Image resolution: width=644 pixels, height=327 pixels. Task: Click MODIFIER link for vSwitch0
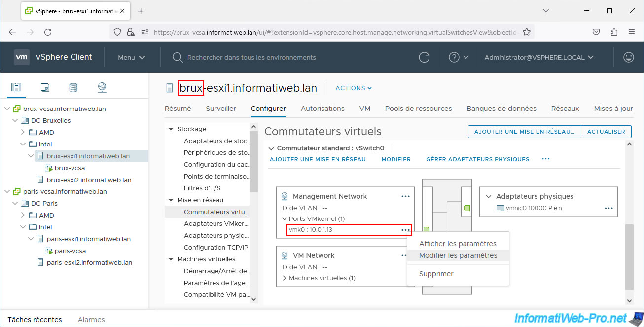point(396,159)
